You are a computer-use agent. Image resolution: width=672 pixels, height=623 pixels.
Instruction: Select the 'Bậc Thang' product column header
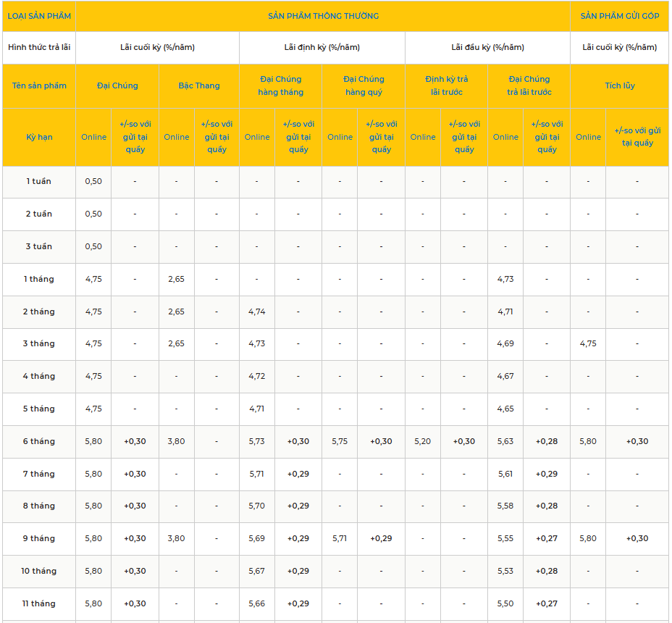point(198,85)
